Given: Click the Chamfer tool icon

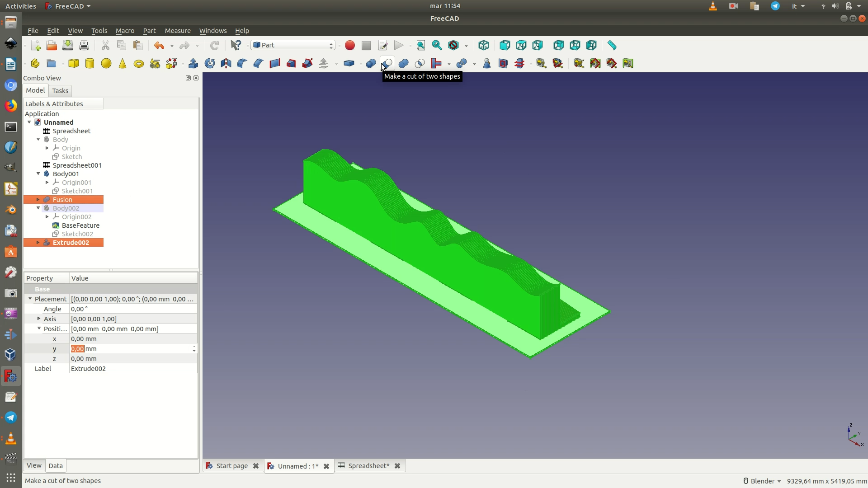Looking at the screenshot, I should point(259,64).
